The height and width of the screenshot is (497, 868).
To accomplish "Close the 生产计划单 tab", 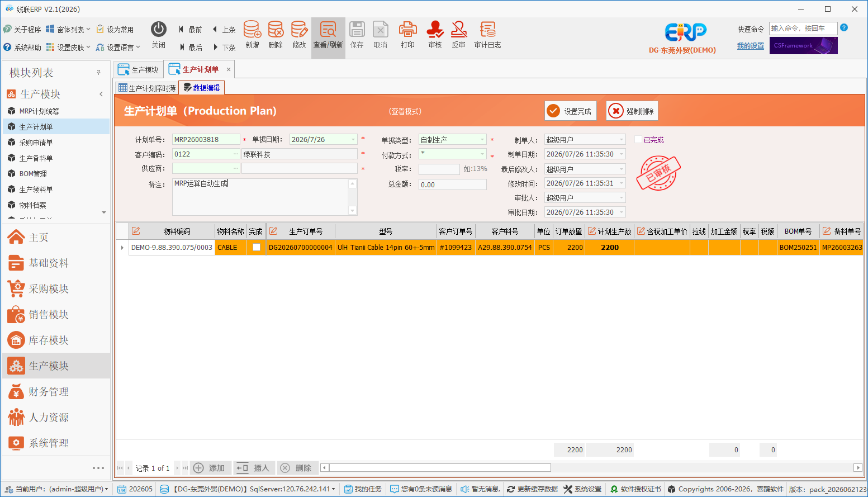I will (229, 69).
